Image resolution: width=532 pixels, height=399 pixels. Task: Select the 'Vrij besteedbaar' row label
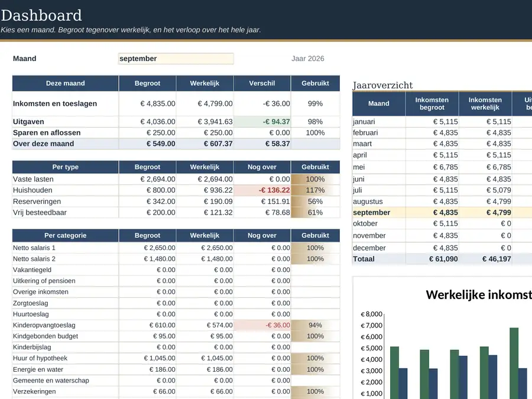[x=40, y=213]
